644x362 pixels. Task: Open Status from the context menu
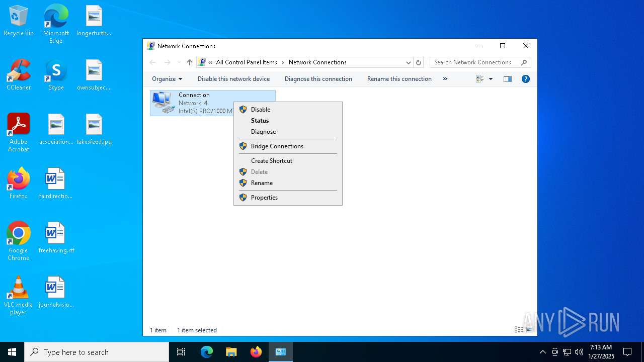point(288,120)
